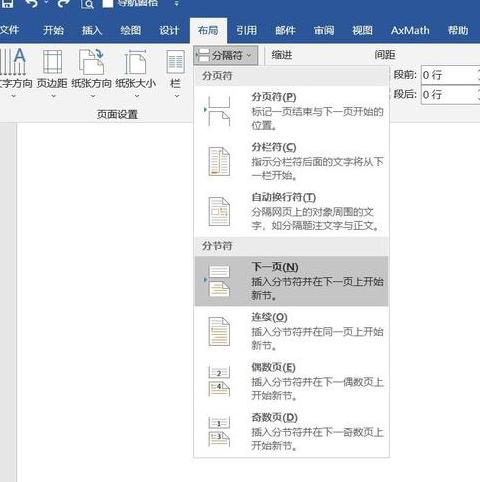Click the Text Wrapping break (自动换行符) icon
480x482 pixels.
[x=219, y=212]
